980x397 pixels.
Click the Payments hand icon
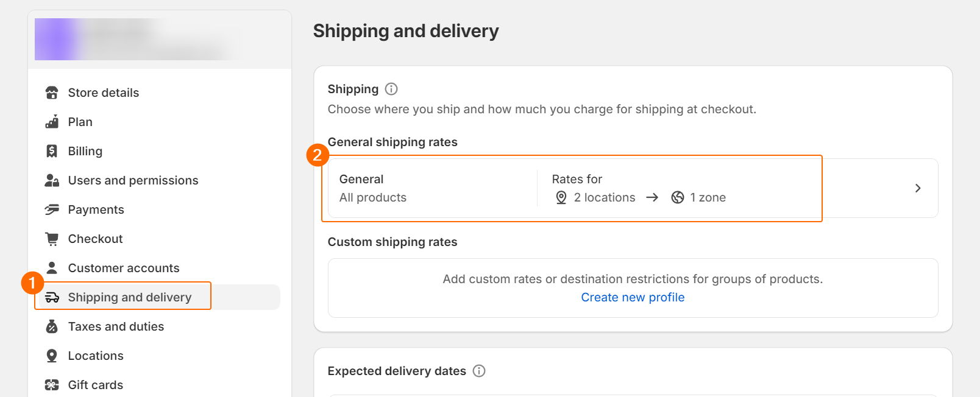coord(52,209)
